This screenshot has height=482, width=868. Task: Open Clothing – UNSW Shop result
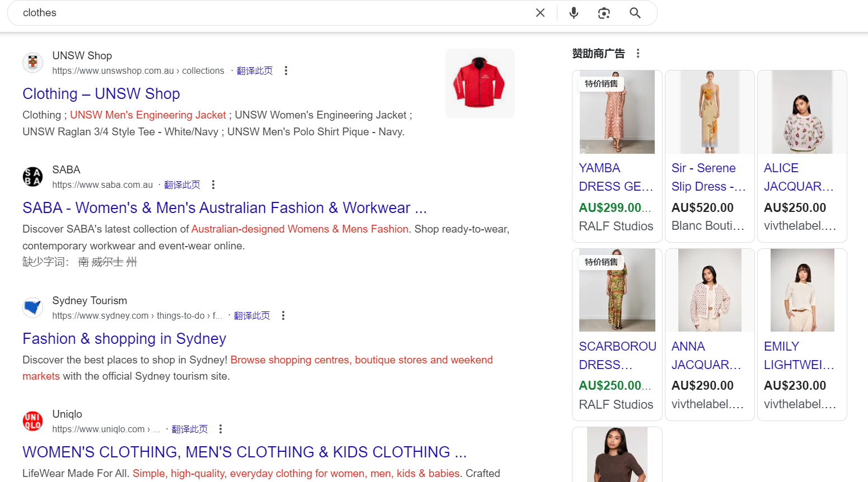101,94
